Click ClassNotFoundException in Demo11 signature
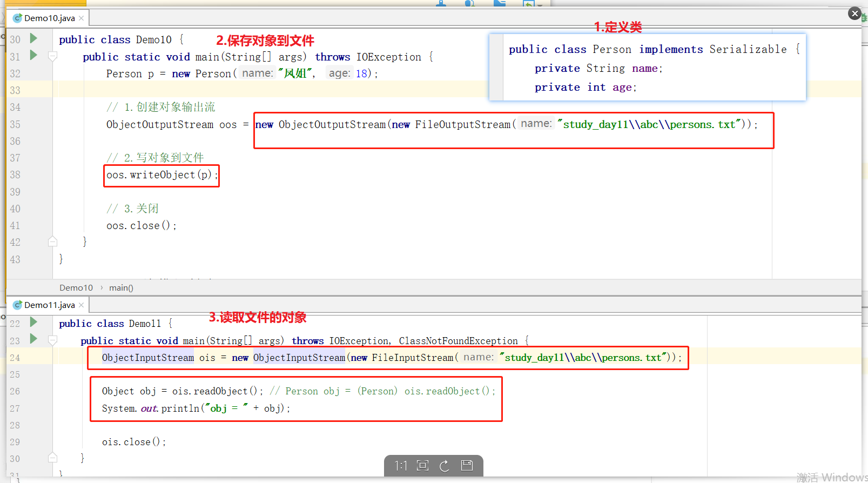The image size is (868, 483). pyautogui.click(x=458, y=341)
